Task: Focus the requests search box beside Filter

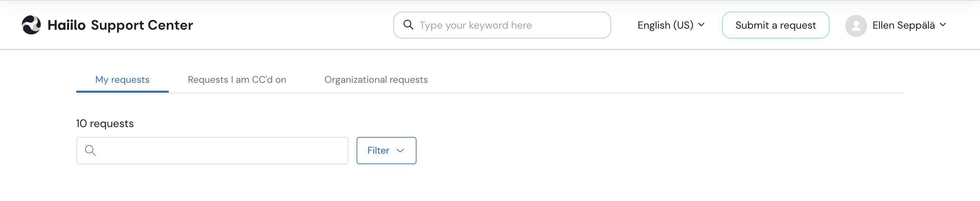Action: coord(212,150)
